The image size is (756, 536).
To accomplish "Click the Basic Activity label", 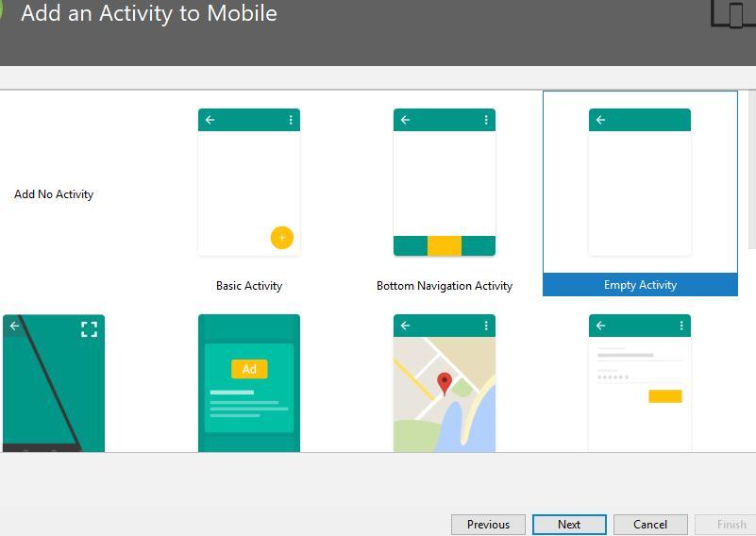I will (x=249, y=286).
